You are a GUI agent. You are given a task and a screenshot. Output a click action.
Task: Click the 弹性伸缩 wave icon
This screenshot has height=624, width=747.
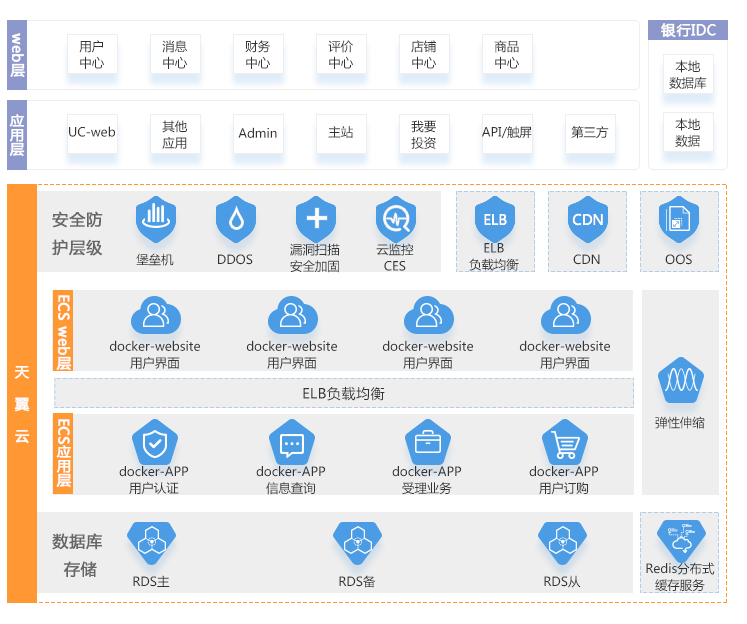coord(681,380)
